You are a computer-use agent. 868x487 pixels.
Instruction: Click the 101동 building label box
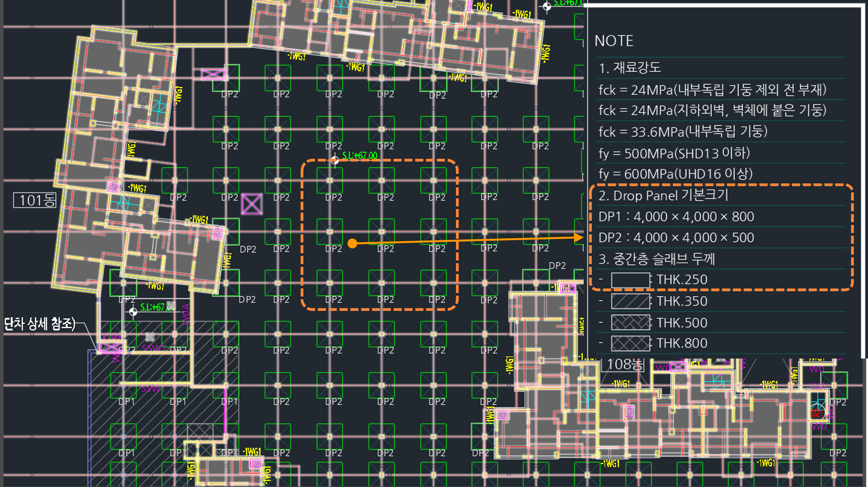point(35,200)
